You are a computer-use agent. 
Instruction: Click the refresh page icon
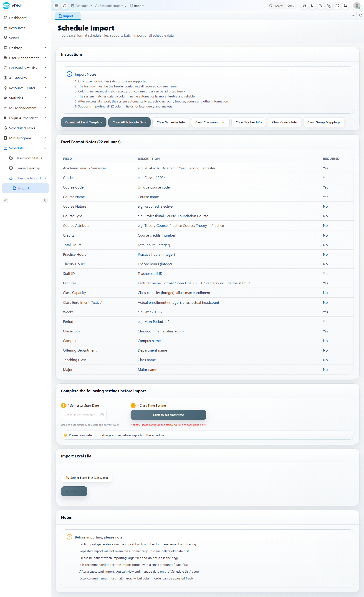click(65, 6)
